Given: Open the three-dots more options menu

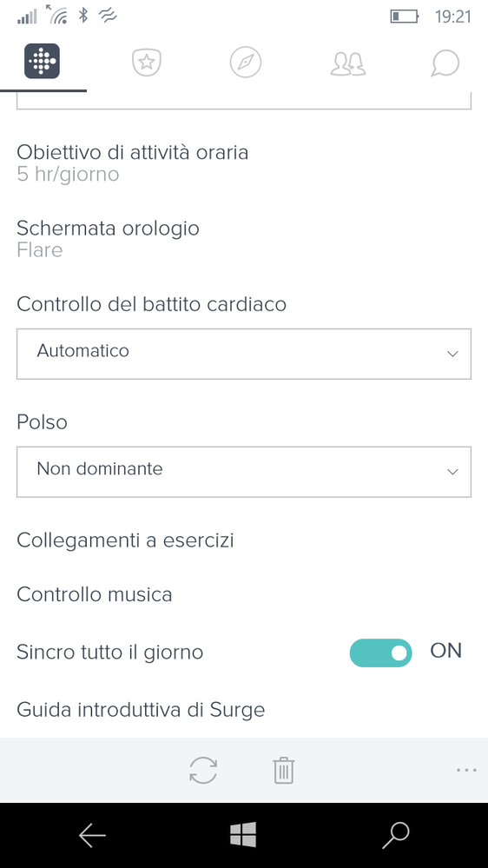Looking at the screenshot, I should tap(466, 770).
